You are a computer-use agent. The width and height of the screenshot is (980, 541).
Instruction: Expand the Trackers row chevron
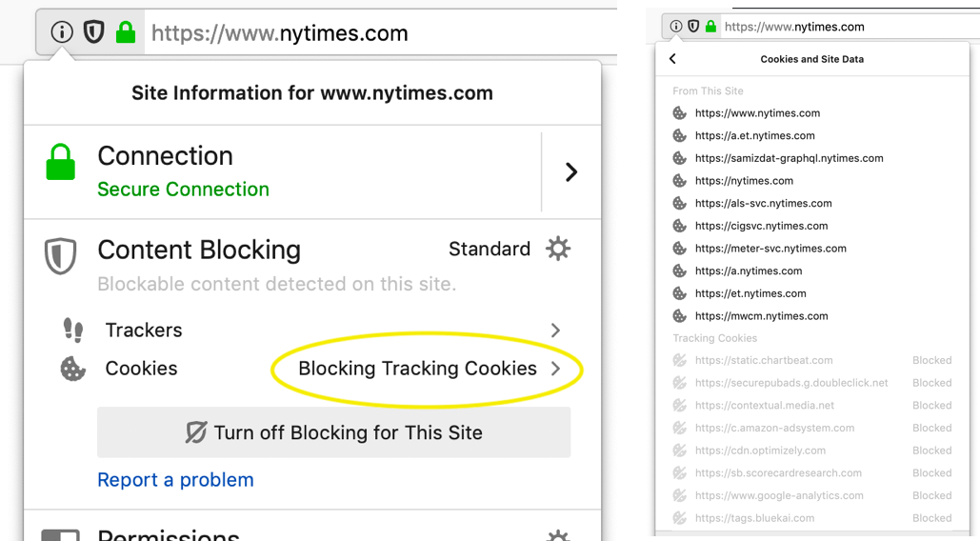(x=555, y=331)
